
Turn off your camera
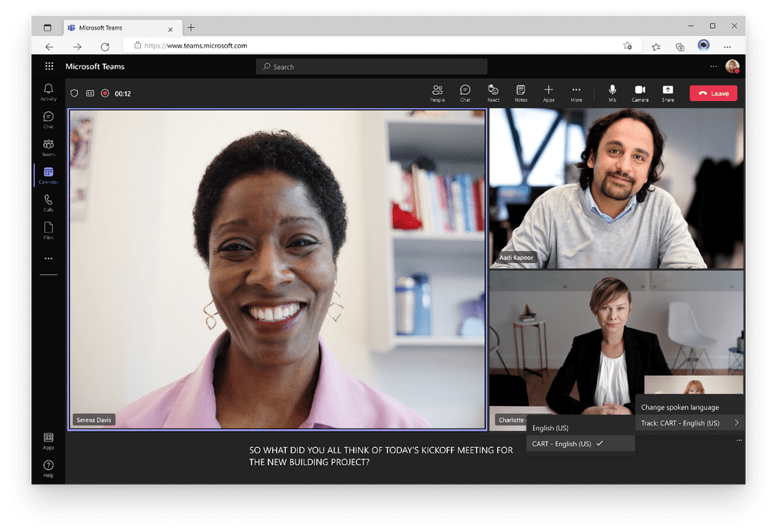[640, 93]
